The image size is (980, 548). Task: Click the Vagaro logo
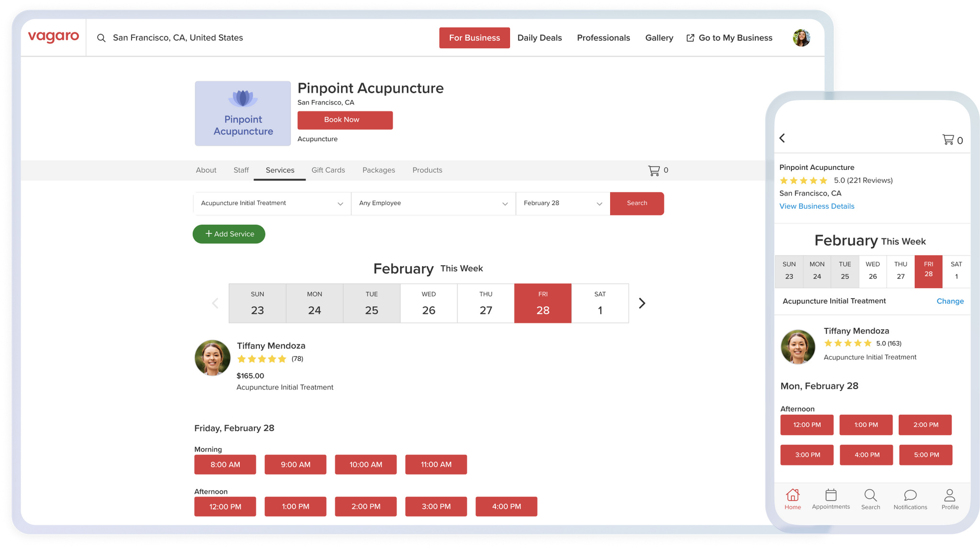tap(54, 37)
